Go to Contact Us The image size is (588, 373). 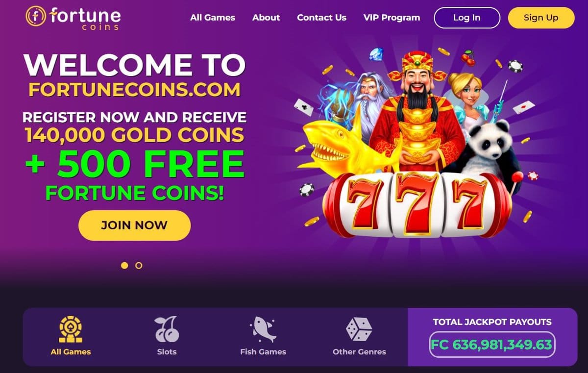pos(321,18)
